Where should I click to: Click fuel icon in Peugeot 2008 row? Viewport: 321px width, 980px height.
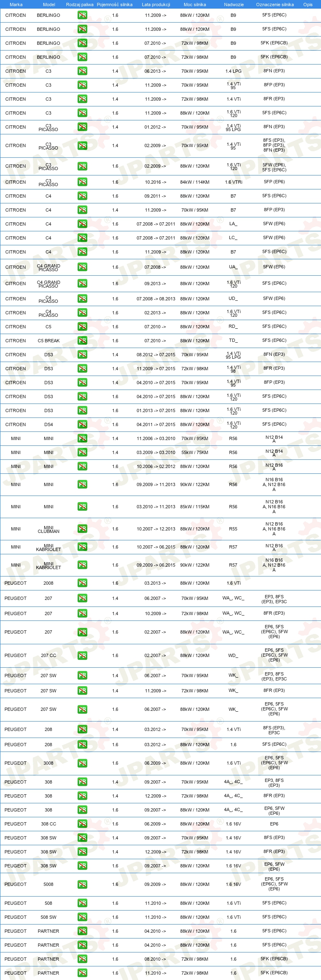[82, 583]
